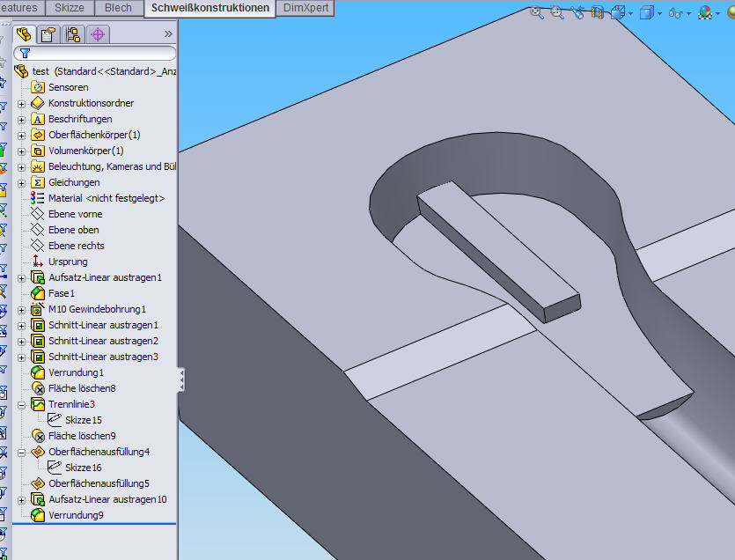
Task: Click the Previous View icon
Action: [x=577, y=12]
